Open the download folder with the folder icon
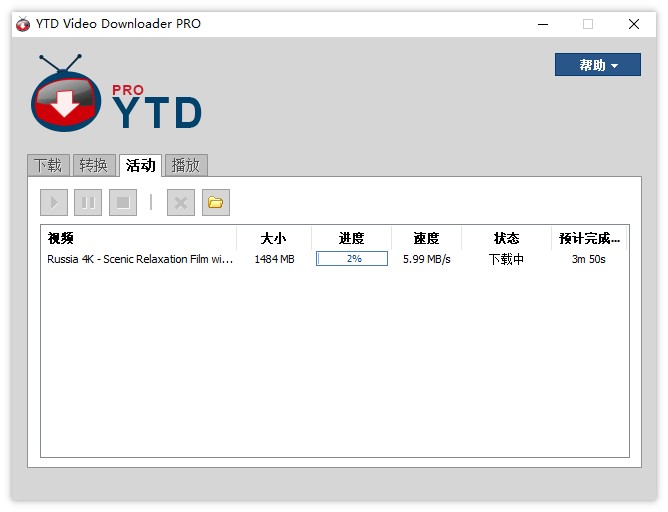Image resolution: width=668 pixels, height=512 pixels. click(x=216, y=202)
